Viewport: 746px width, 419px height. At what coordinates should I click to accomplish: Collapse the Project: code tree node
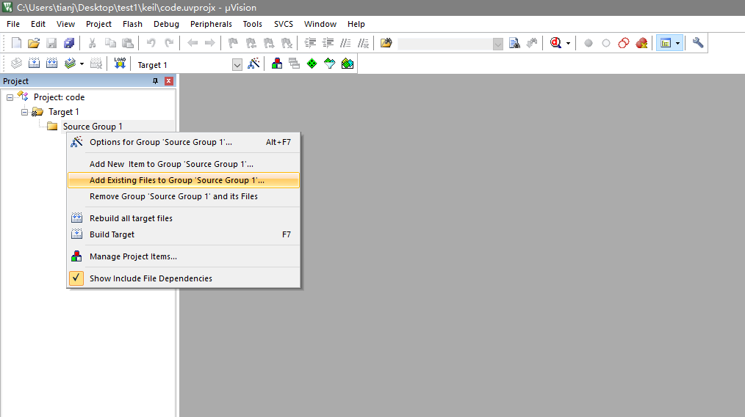coord(10,97)
